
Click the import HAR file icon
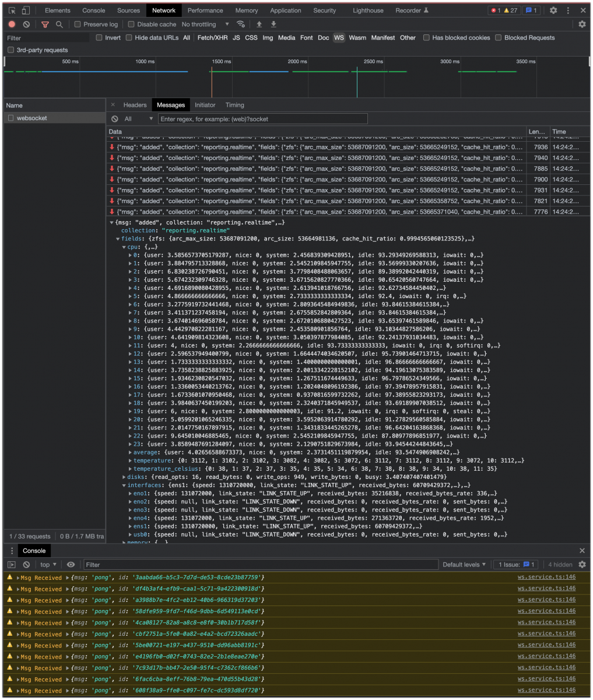(259, 24)
